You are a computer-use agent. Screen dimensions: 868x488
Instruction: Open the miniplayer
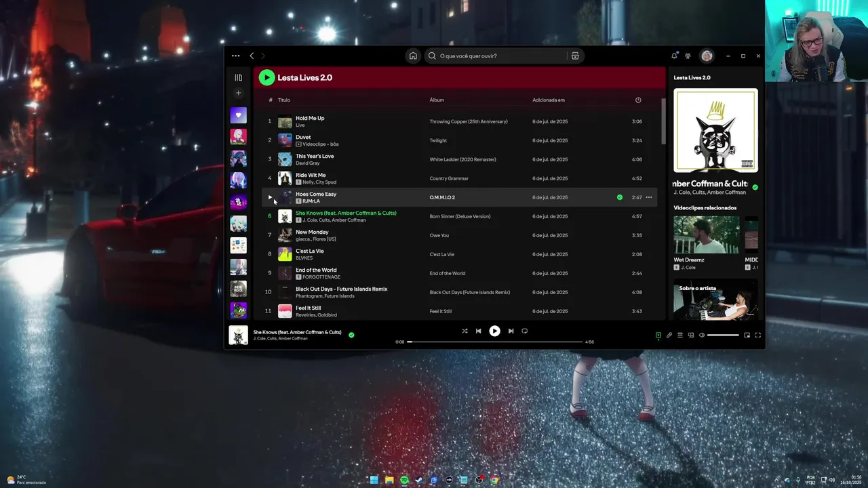coord(747,335)
